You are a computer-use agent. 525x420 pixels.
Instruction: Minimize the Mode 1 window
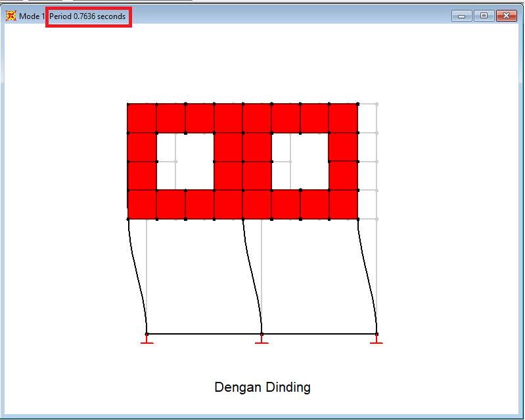pos(462,16)
